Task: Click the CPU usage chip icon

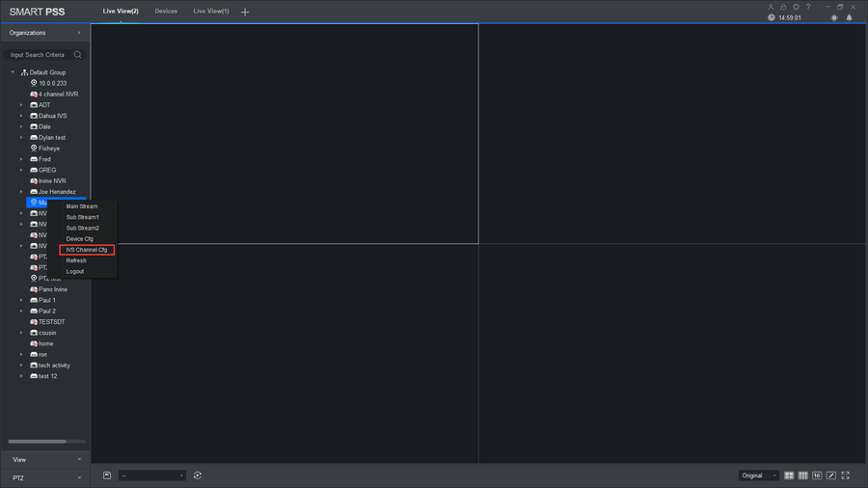Action: (x=834, y=17)
